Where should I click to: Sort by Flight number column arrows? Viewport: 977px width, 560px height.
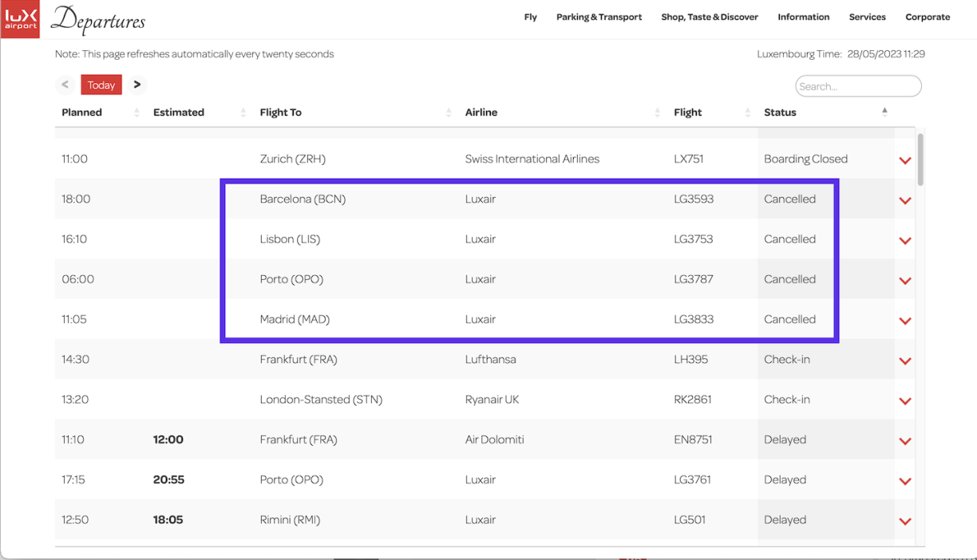click(x=747, y=112)
